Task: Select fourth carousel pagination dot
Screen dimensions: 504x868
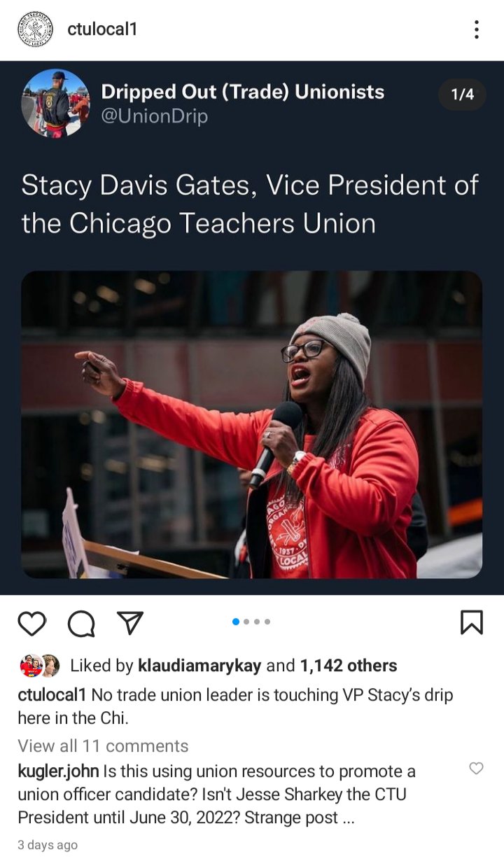Action: click(267, 622)
